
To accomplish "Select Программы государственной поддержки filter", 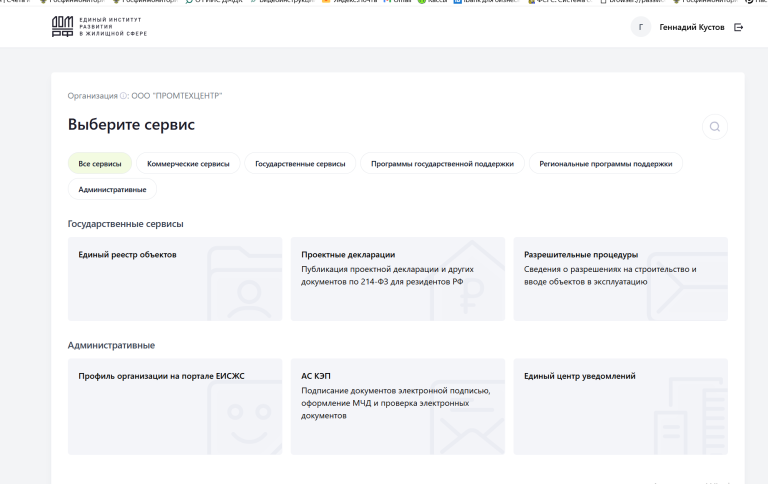I will [x=442, y=164].
